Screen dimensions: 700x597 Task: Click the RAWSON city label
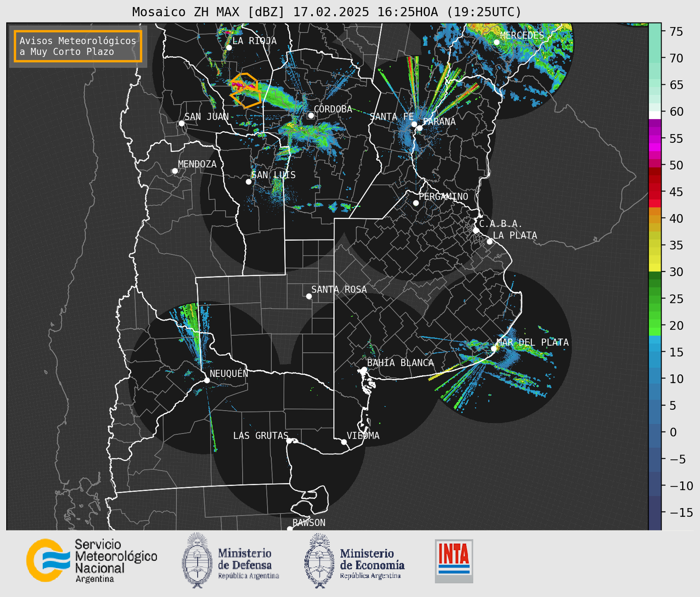(x=309, y=523)
